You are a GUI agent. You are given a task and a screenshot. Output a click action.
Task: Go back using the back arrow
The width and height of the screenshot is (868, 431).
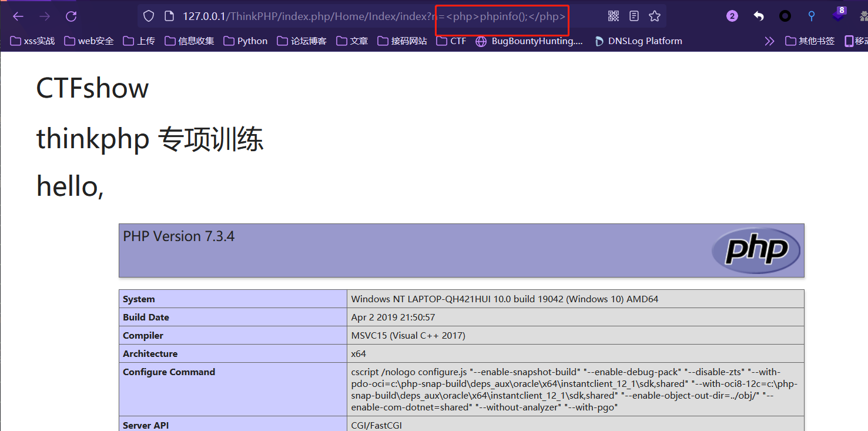(x=18, y=16)
